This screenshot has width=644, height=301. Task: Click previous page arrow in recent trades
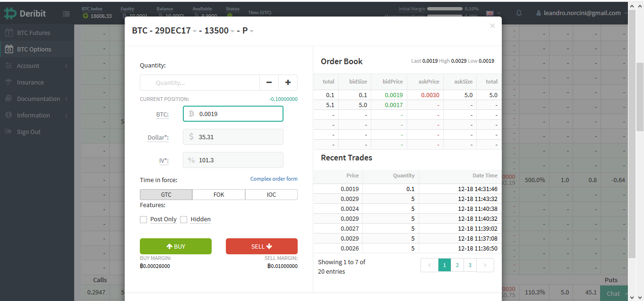pyautogui.click(x=429, y=265)
